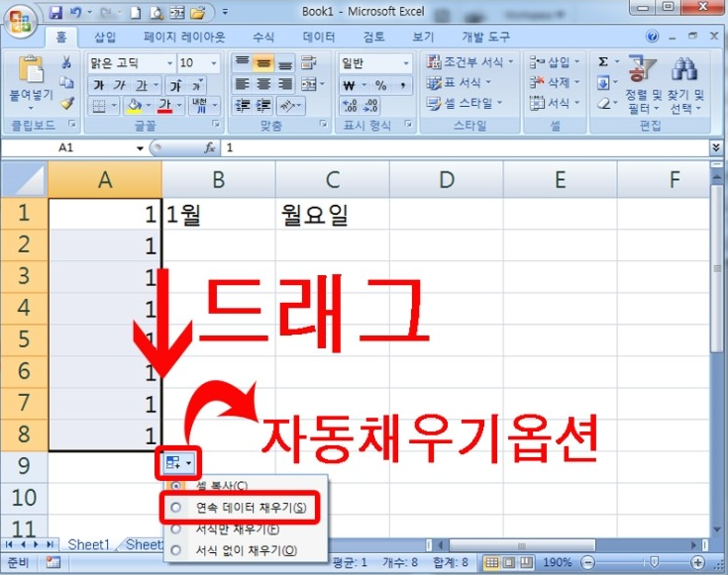Click the open folder icon in the Quick Access toolbar
This screenshot has width=728, height=575.
tap(198, 13)
